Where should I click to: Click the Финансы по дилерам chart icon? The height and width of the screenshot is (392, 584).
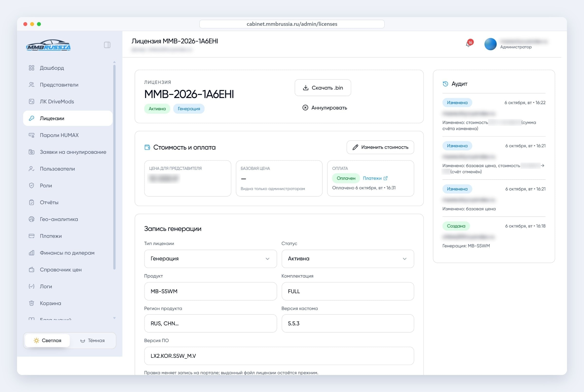(x=31, y=253)
